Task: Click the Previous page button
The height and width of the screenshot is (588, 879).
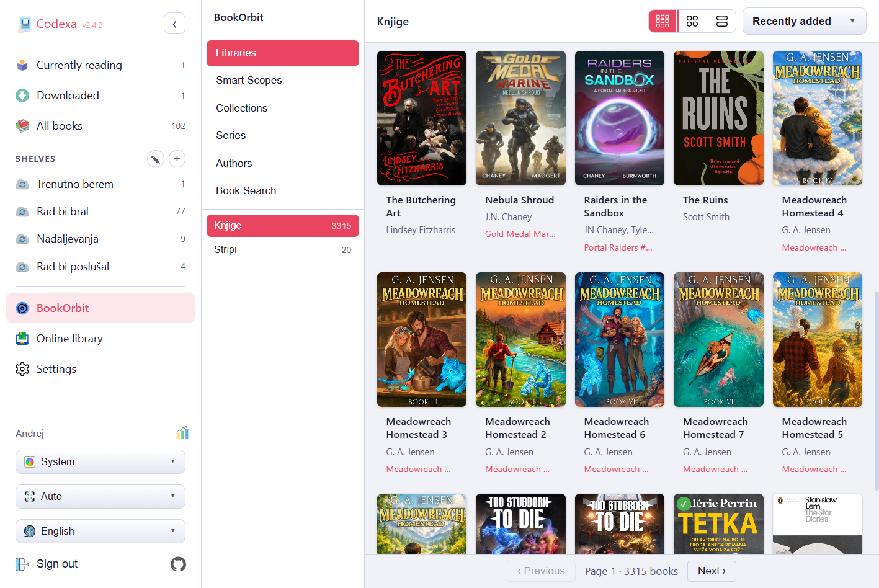Action: (541, 571)
